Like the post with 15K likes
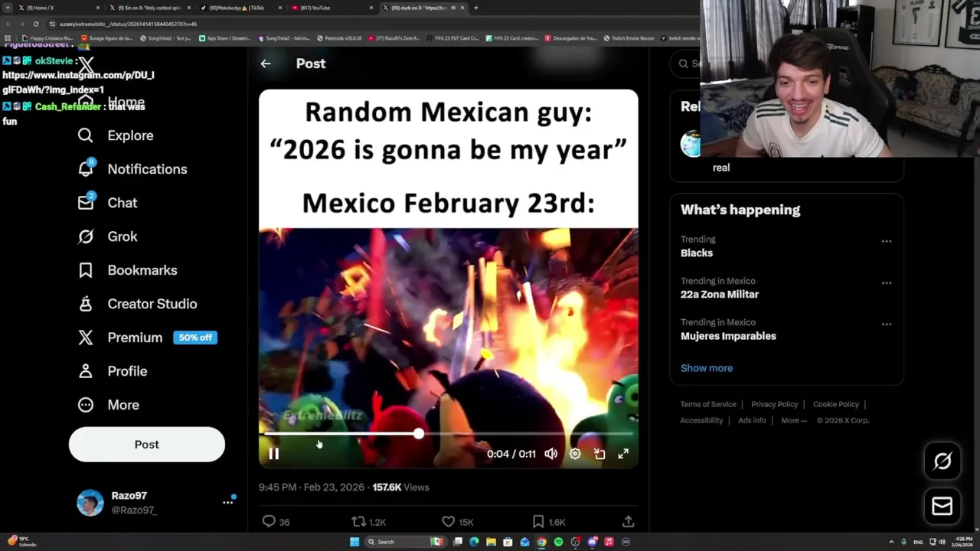This screenshot has width=980, height=551. pyautogui.click(x=457, y=522)
